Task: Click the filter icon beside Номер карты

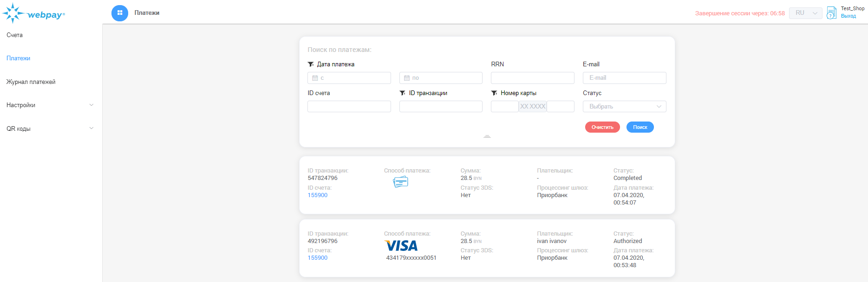Action: tap(494, 93)
